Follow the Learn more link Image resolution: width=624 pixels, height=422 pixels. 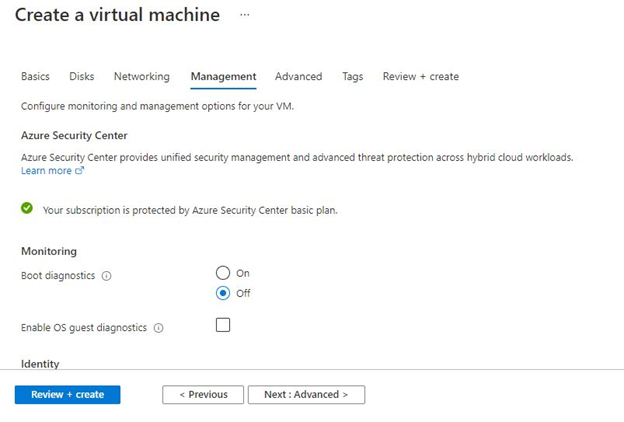click(x=46, y=171)
